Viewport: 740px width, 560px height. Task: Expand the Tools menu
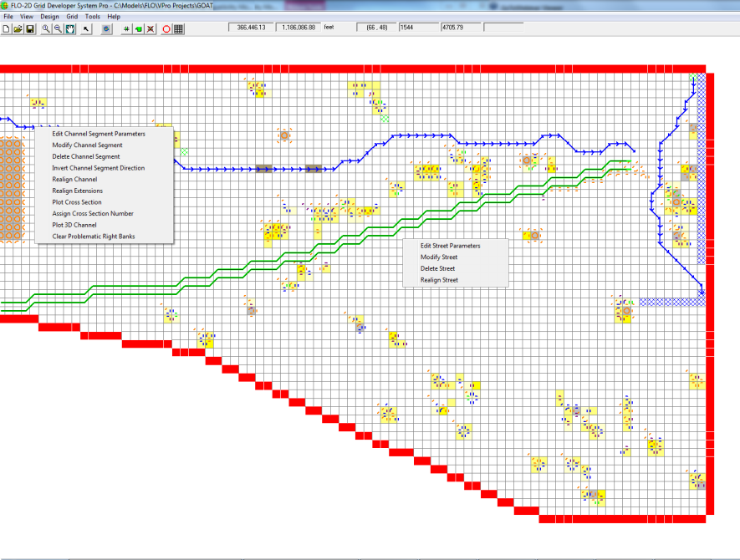(92, 16)
